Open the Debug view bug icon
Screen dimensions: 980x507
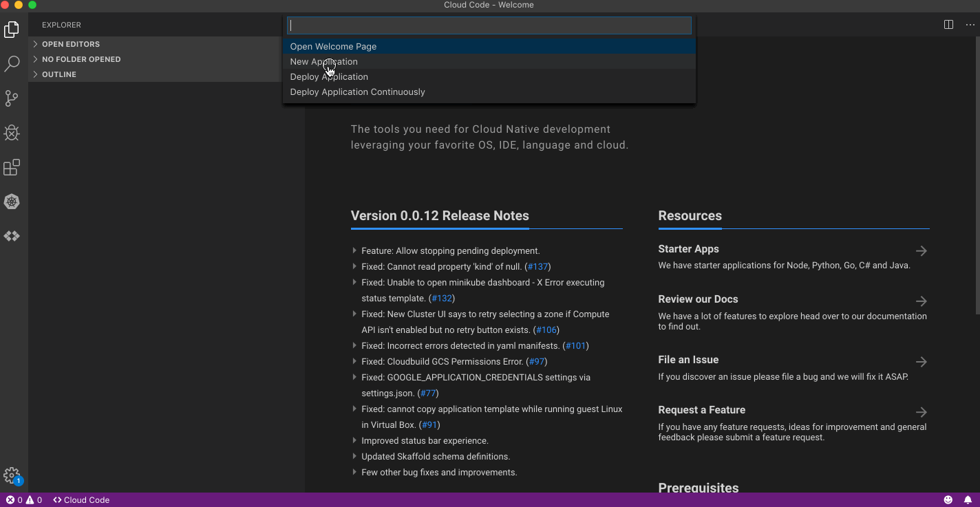[x=12, y=133]
